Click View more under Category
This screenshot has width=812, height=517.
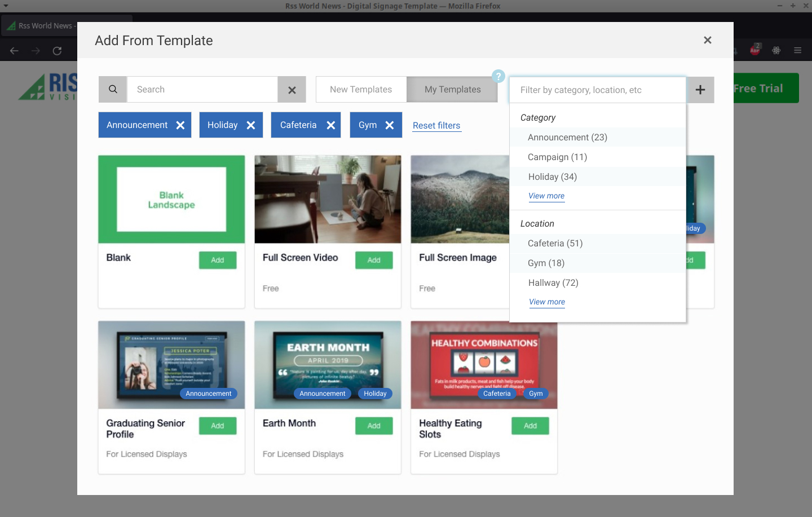pos(546,196)
